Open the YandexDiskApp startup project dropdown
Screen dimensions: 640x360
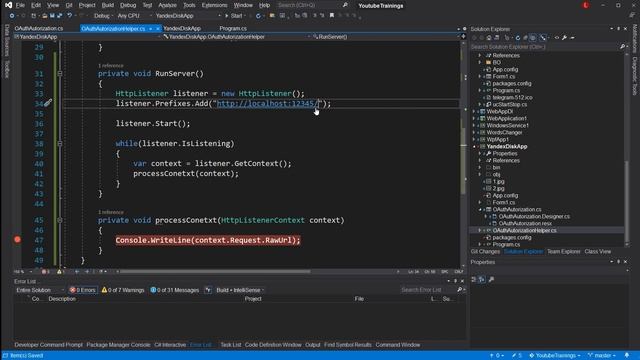pos(188,16)
